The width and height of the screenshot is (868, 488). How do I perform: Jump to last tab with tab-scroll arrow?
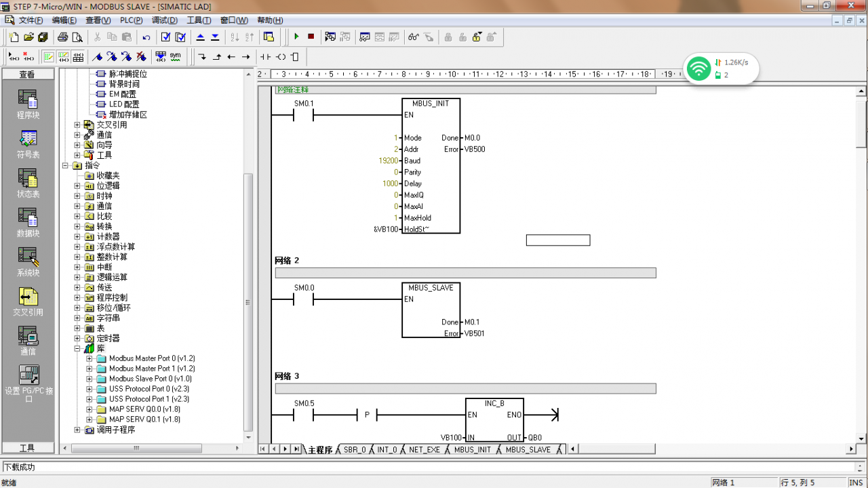point(296,449)
